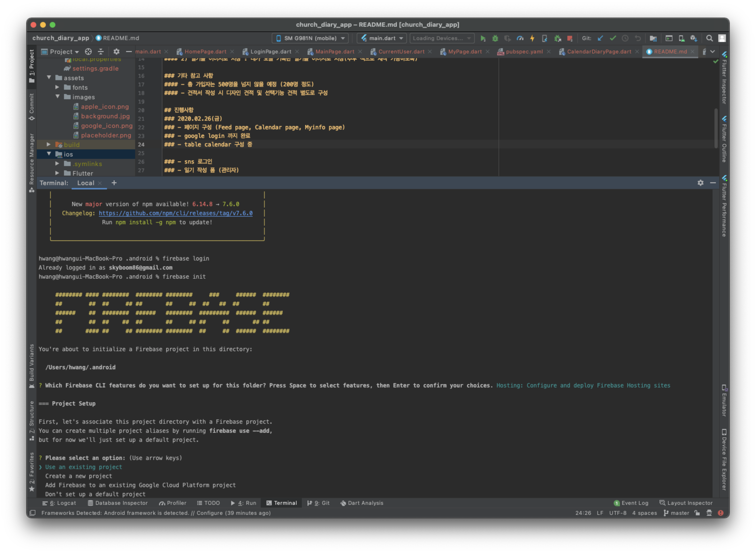Open the main.dart run configuration dropdown
This screenshot has height=553, width=756.
[x=382, y=38]
